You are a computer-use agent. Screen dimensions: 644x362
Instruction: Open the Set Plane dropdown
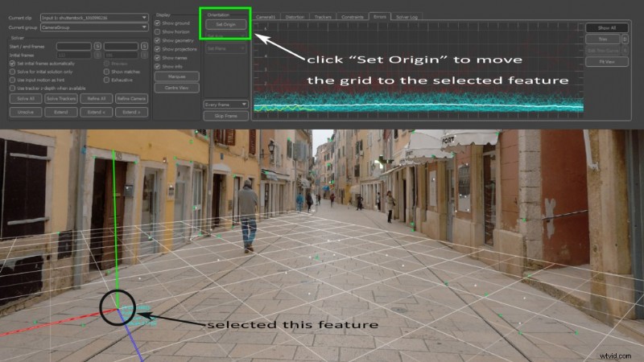coord(226,48)
